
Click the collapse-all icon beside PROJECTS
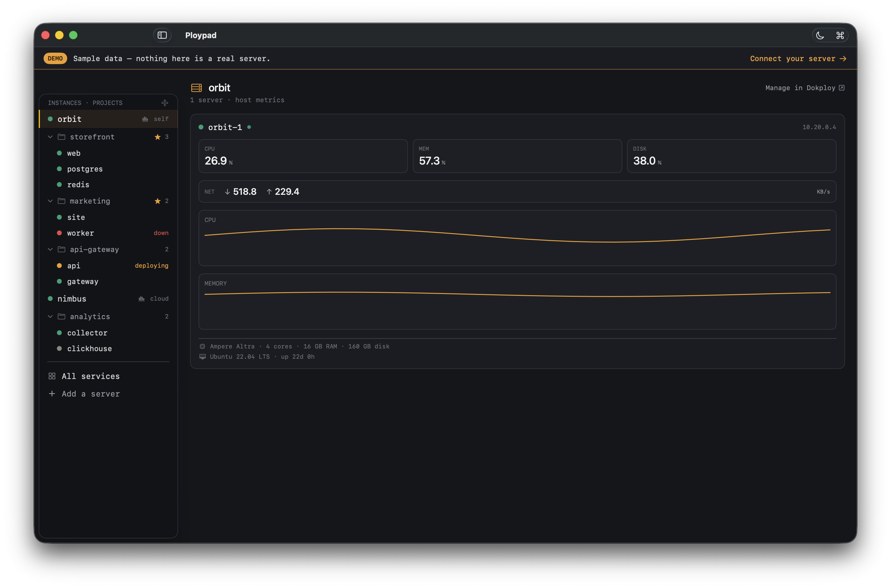pos(165,103)
